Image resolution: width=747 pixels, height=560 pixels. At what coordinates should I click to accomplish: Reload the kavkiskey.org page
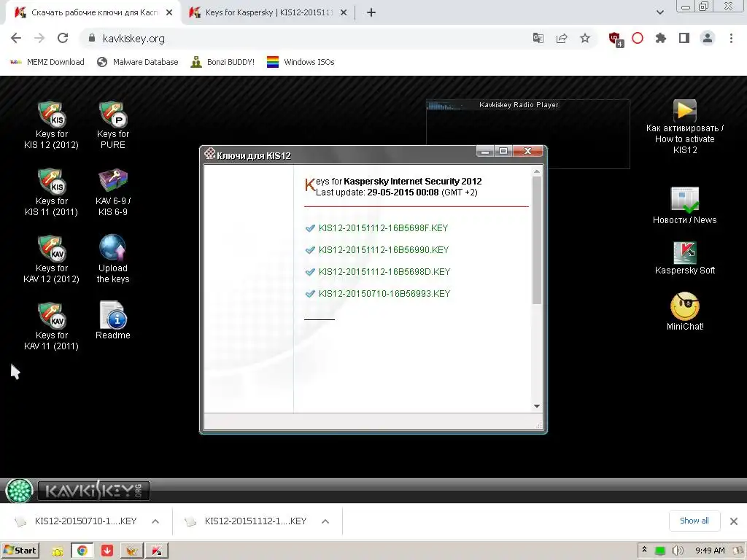(63, 38)
